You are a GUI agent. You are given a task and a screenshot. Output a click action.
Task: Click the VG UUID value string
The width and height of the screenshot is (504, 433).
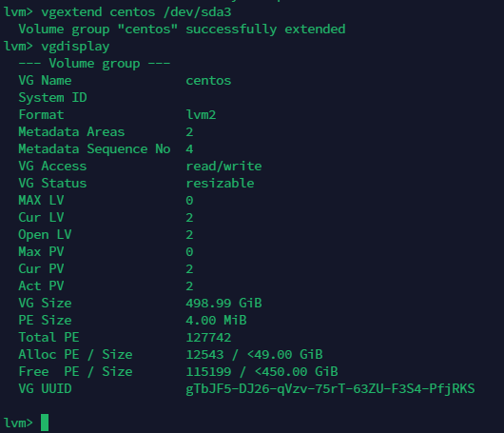coord(330,388)
